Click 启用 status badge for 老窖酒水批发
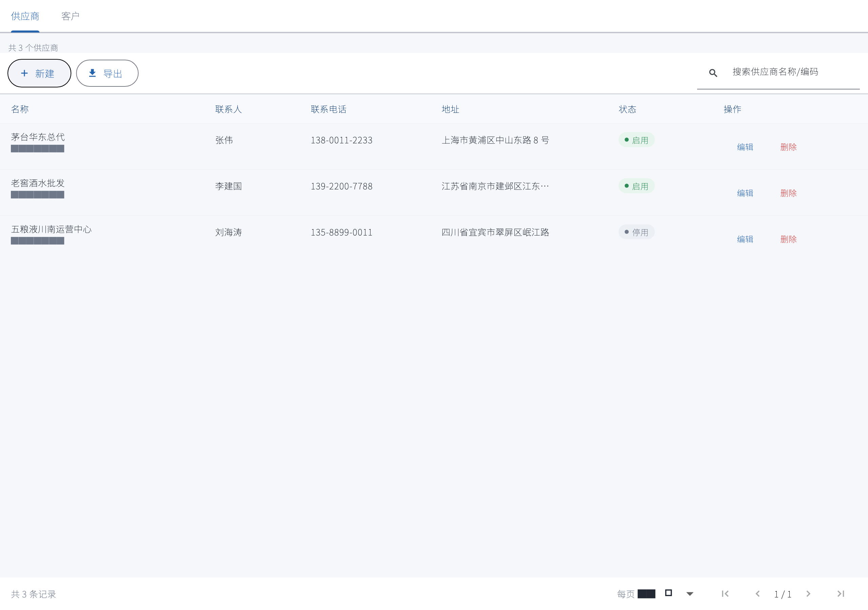 [636, 186]
